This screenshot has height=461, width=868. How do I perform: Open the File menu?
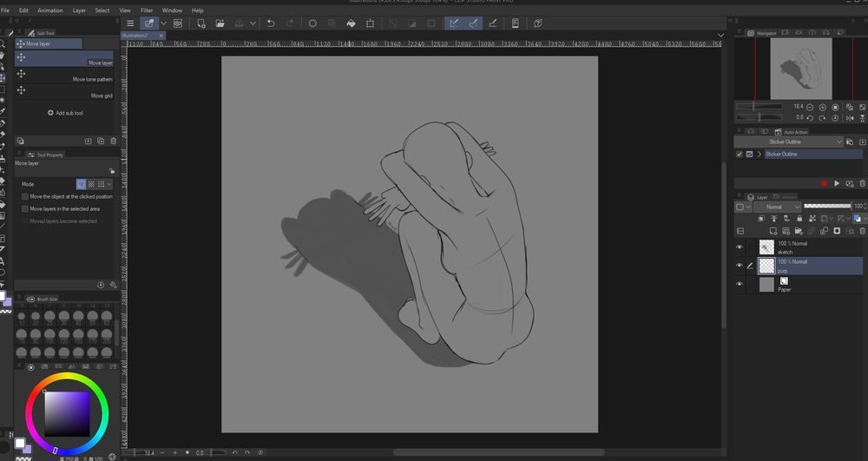[5, 10]
